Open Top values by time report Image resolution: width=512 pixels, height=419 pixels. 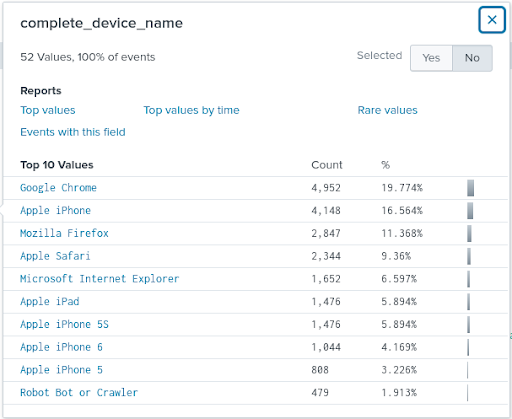(191, 110)
